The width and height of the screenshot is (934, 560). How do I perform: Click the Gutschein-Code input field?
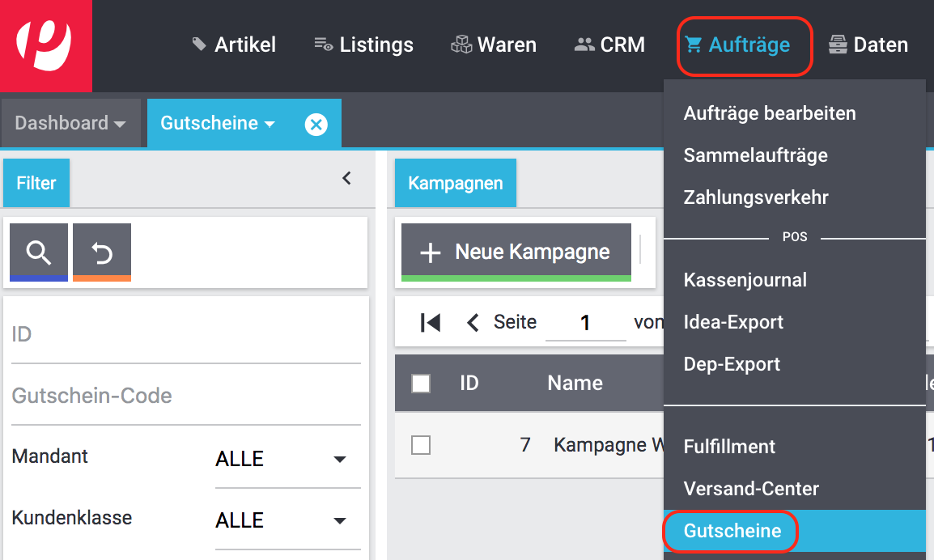point(186,396)
